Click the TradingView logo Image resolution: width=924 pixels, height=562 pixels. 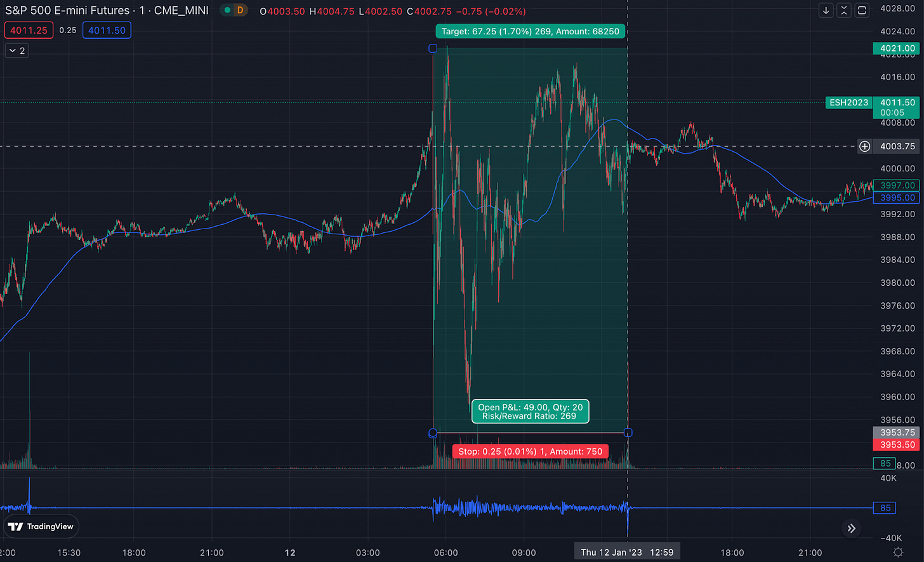click(x=42, y=526)
